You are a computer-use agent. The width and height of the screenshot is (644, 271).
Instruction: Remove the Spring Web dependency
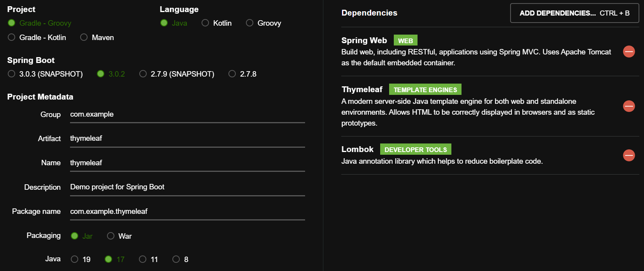click(x=629, y=51)
